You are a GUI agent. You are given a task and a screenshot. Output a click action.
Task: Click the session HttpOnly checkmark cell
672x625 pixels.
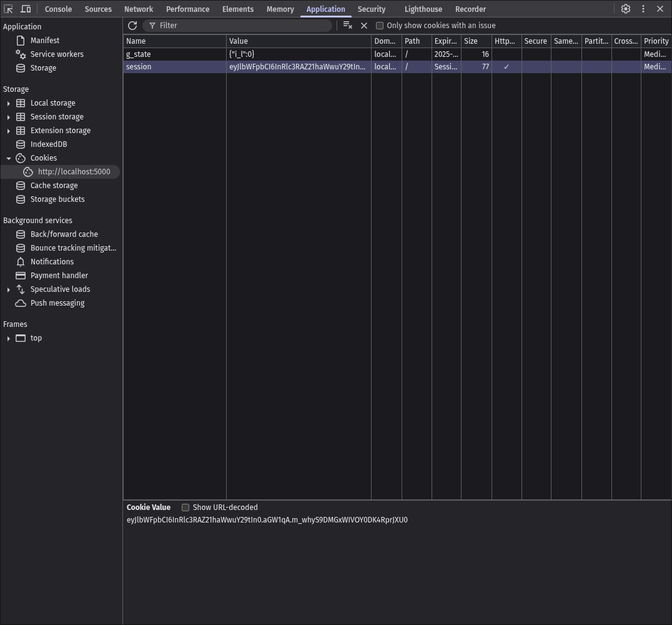click(x=506, y=67)
